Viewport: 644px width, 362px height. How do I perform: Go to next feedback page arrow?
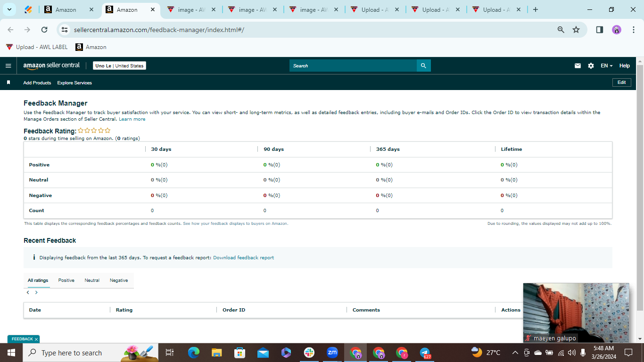36,293
